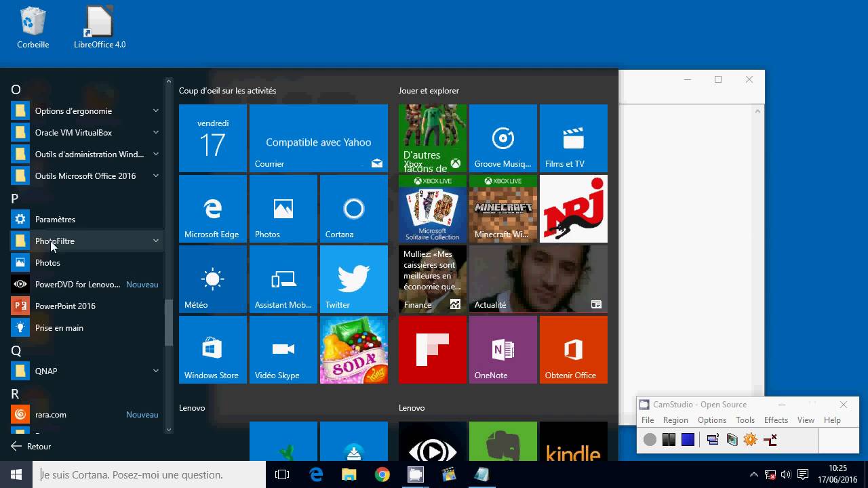Image resolution: width=868 pixels, height=488 pixels.
Task: Open the red Flipboard tile
Action: click(433, 350)
